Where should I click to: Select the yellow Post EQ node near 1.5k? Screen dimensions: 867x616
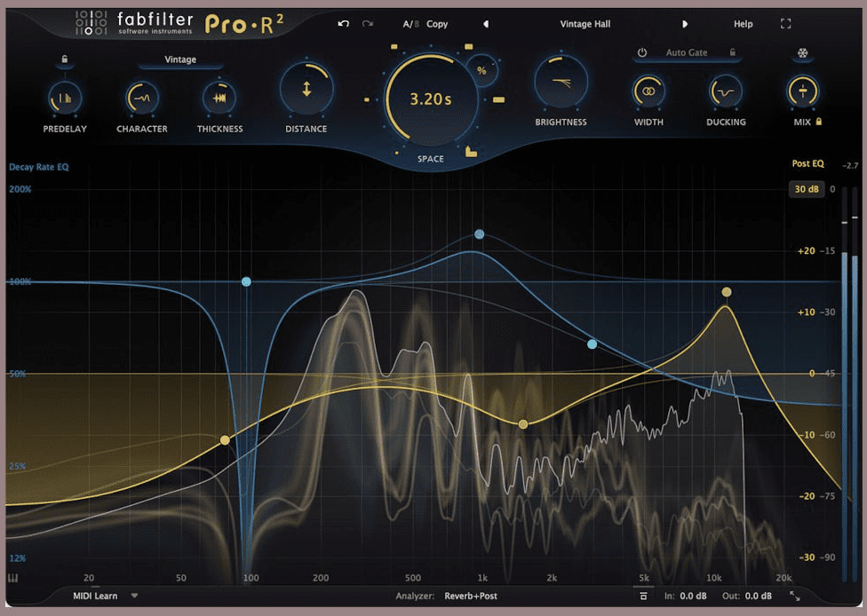pos(523,424)
